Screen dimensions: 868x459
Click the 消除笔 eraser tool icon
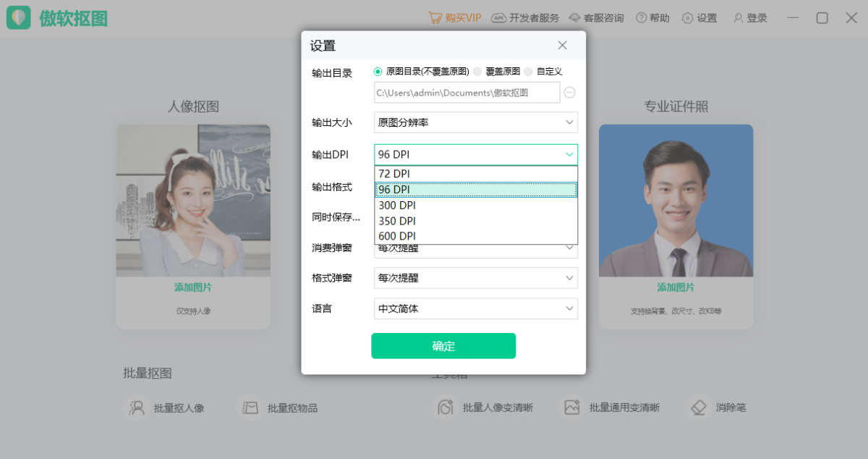point(698,408)
